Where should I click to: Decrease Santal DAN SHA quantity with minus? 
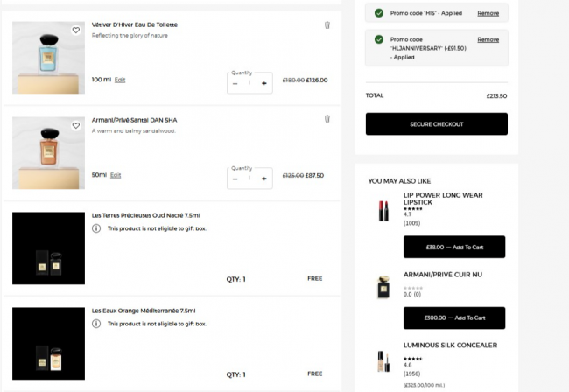click(x=235, y=178)
